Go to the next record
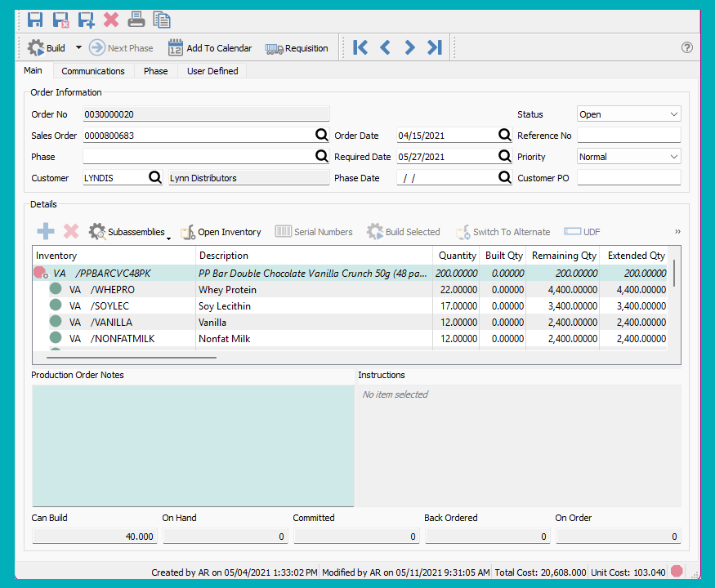This screenshot has height=588, width=715. coord(409,47)
